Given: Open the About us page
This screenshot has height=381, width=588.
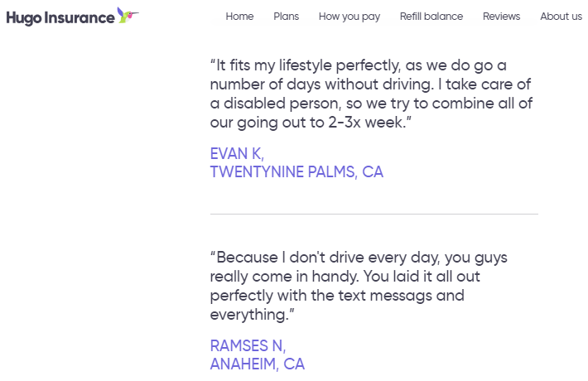Looking at the screenshot, I should pos(561,17).
